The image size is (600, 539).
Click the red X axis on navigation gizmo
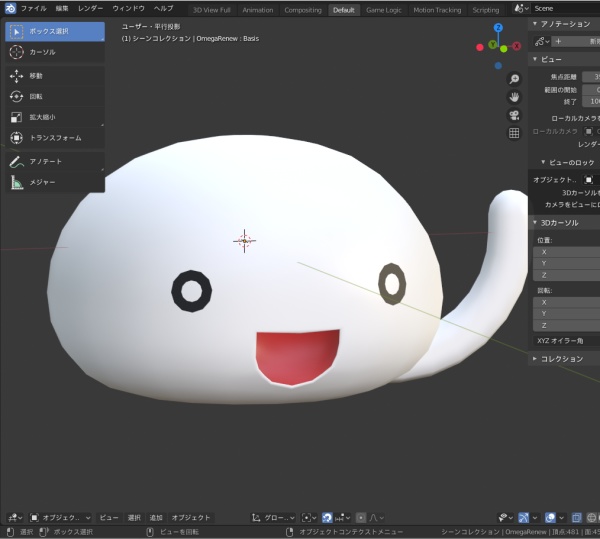pos(517,46)
